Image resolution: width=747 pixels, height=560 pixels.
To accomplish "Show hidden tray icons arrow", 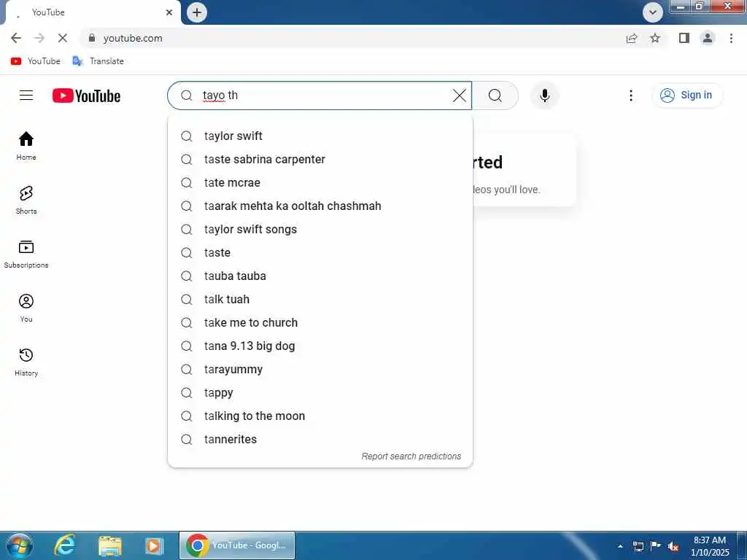I will pos(620,546).
